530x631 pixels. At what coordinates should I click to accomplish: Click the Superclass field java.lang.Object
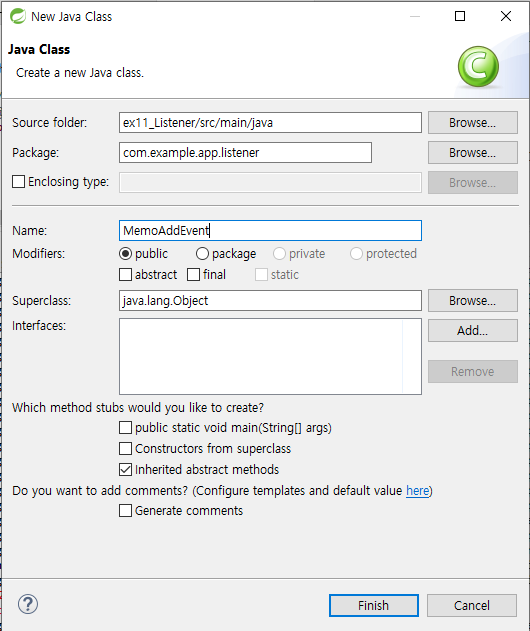click(x=270, y=301)
